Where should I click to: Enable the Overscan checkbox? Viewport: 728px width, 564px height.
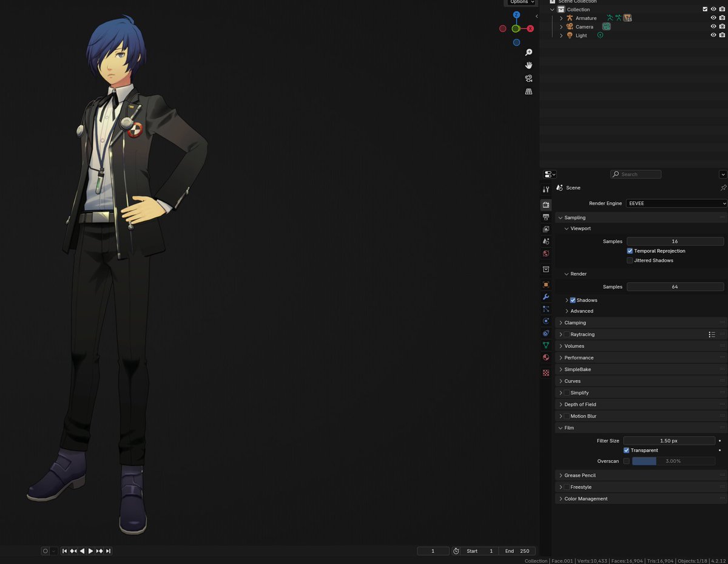(626, 461)
